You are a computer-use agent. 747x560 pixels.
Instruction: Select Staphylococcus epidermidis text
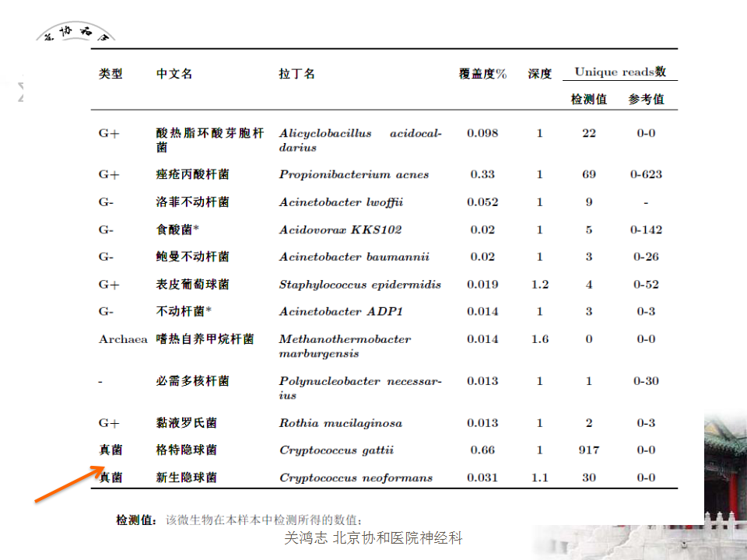[360, 285]
